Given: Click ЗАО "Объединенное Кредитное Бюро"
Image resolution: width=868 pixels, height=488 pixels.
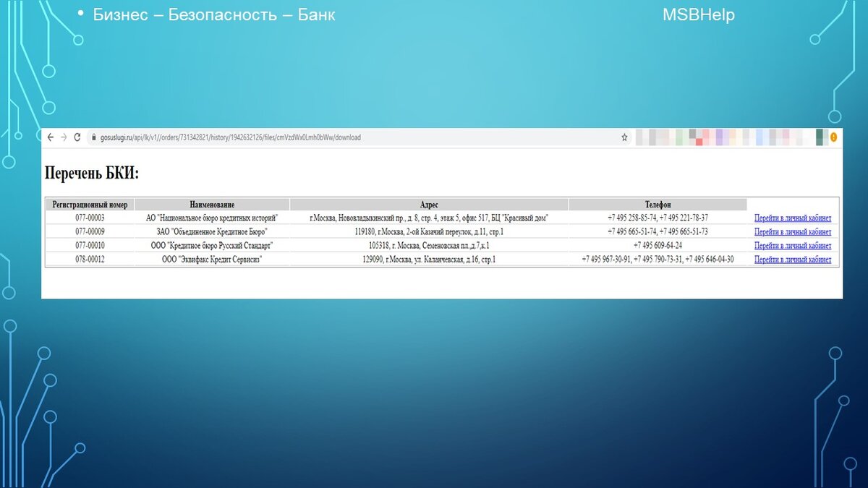Looking at the screenshot, I should tap(212, 232).
